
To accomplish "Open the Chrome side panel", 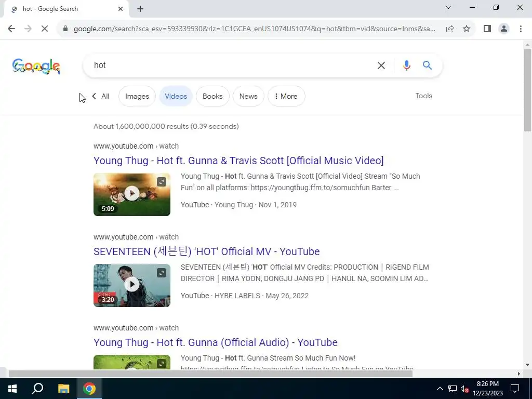I will point(487,29).
